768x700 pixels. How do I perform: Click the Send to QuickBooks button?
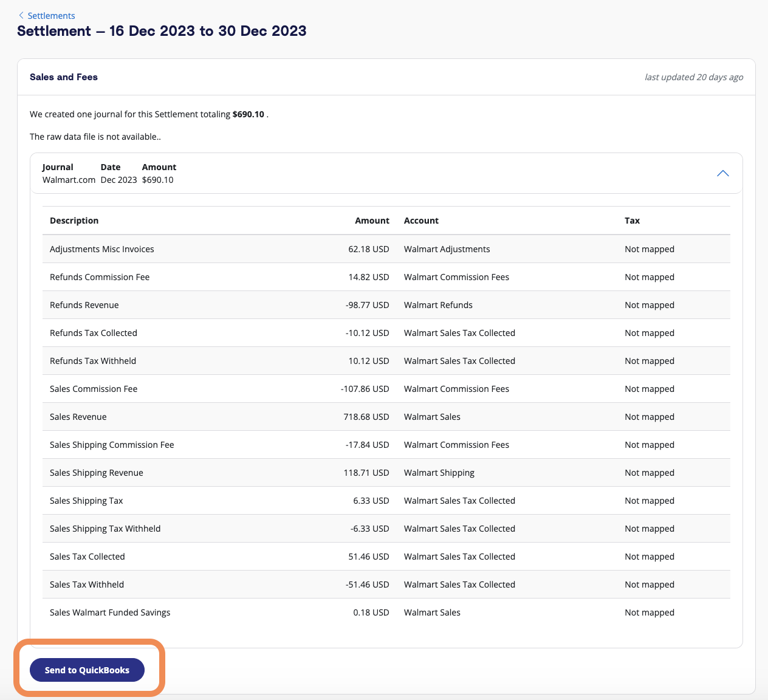pyautogui.click(x=87, y=670)
